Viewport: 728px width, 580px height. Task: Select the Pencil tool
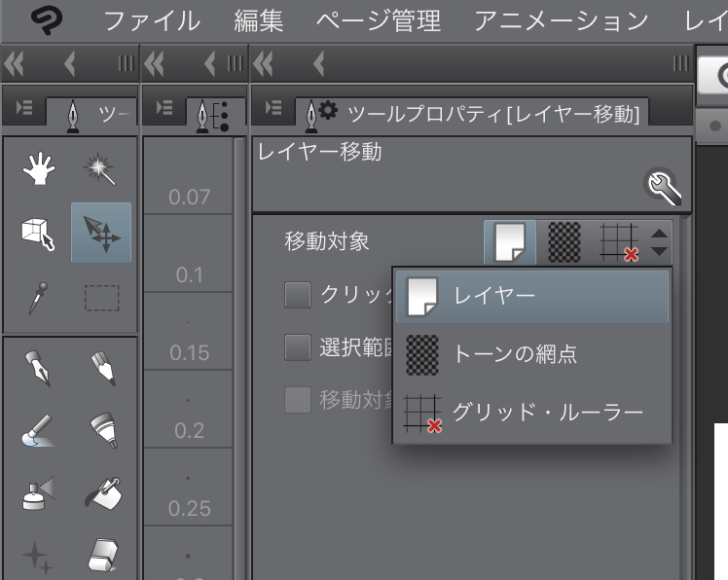click(103, 369)
